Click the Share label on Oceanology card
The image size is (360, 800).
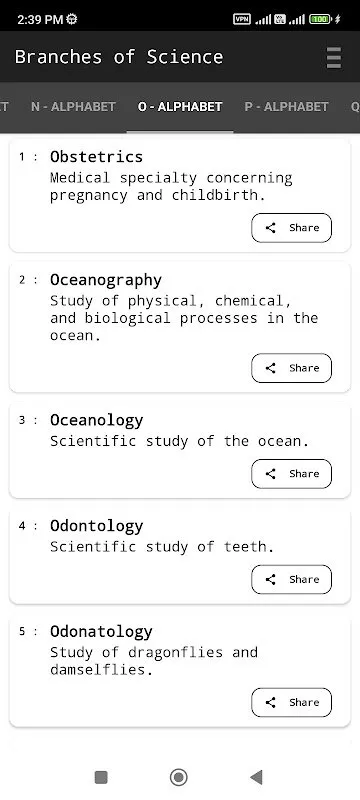(304, 474)
